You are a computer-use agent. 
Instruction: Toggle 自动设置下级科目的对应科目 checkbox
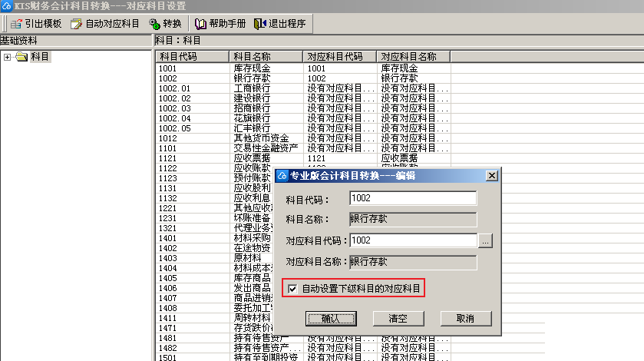(292, 289)
